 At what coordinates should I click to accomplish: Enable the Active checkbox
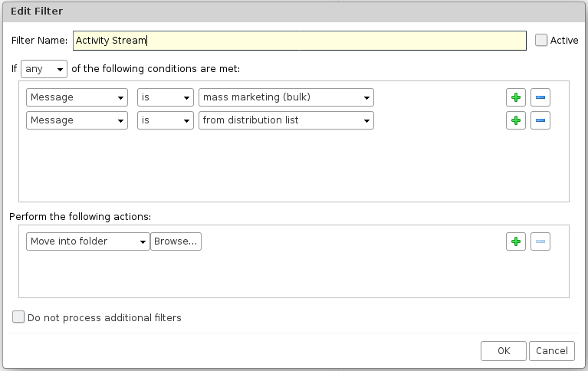pos(540,40)
